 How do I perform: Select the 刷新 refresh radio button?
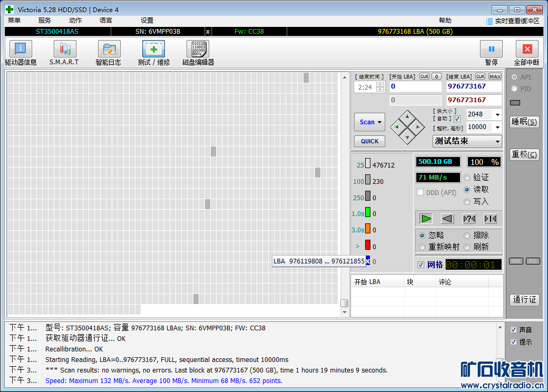[467, 247]
